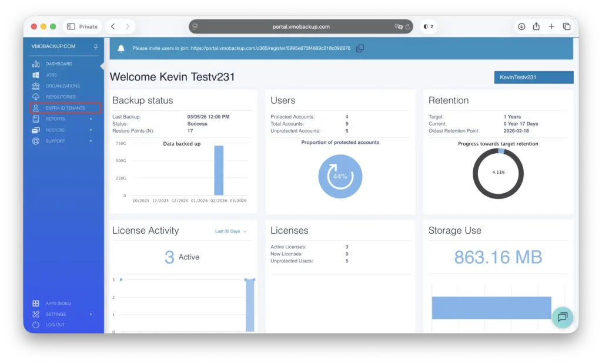Click the Apps (M365) grid icon
The width and height of the screenshot is (602, 364).
point(36,304)
